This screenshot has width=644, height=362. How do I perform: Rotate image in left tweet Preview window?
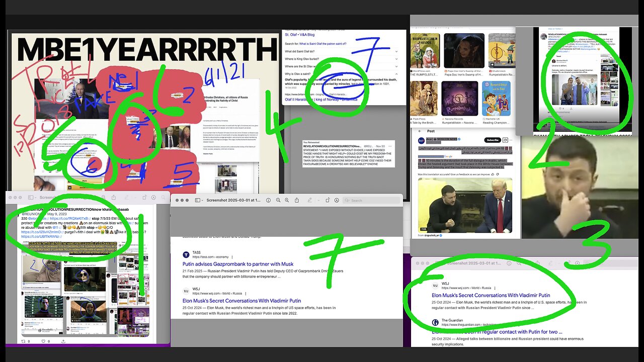click(x=144, y=197)
